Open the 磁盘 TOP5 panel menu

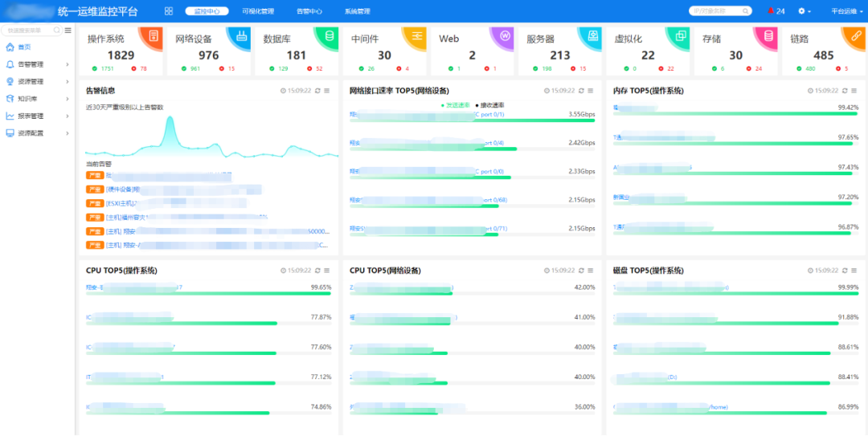854,271
